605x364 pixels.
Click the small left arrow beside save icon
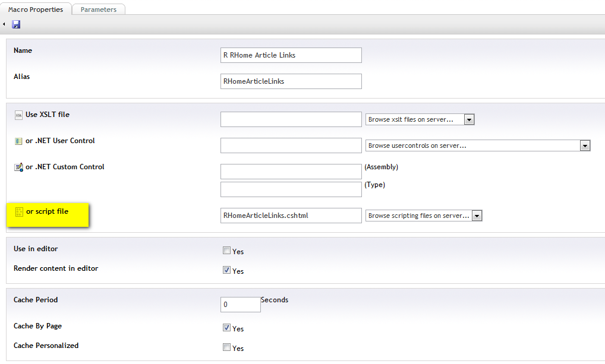[x=4, y=24]
